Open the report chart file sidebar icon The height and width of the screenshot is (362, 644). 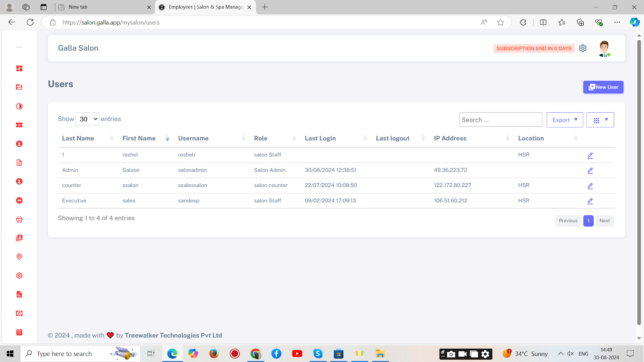pos(19,294)
